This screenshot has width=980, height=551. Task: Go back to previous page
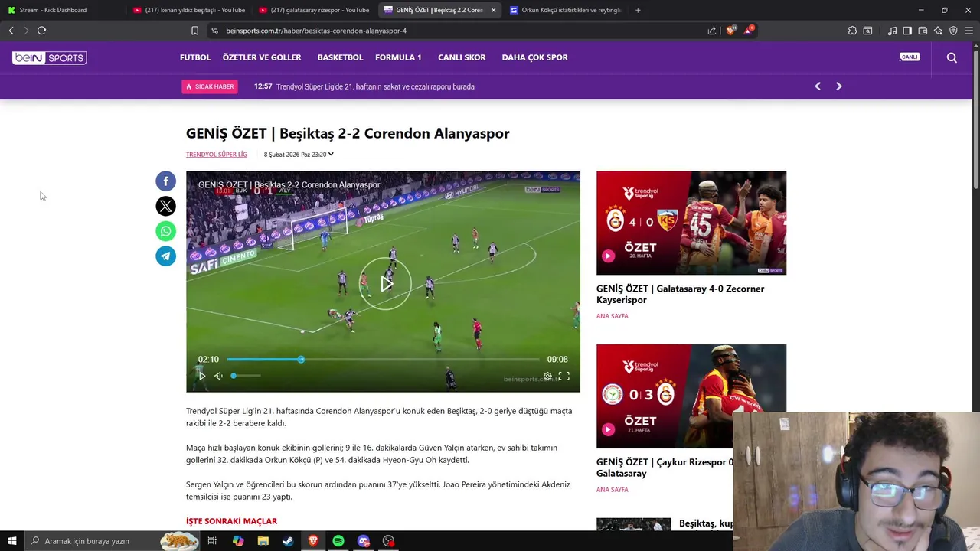pyautogui.click(x=11, y=31)
